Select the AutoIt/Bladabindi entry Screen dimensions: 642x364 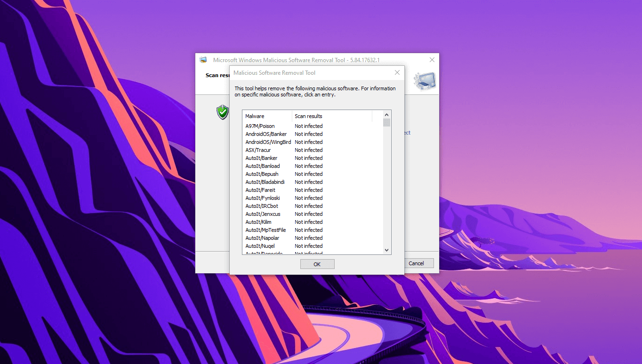point(265,182)
